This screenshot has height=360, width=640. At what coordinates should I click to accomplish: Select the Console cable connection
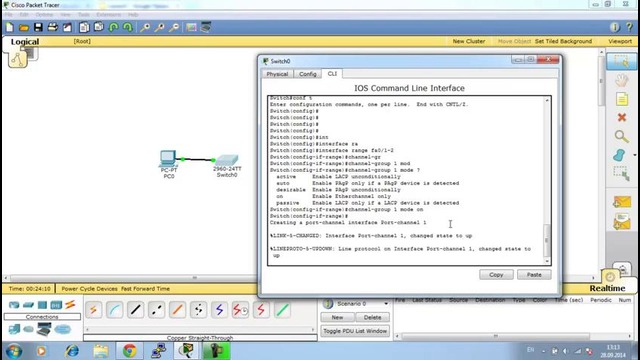(x=115, y=310)
